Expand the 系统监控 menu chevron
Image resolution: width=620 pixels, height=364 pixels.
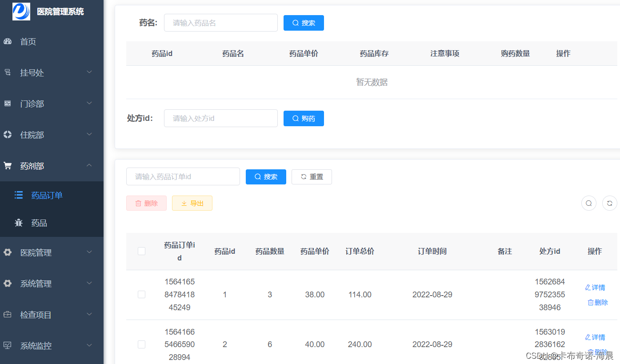[89, 345]
